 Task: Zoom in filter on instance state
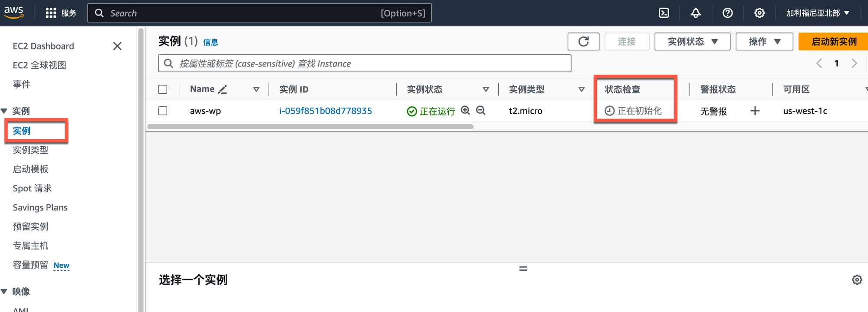tap(465, 110)
